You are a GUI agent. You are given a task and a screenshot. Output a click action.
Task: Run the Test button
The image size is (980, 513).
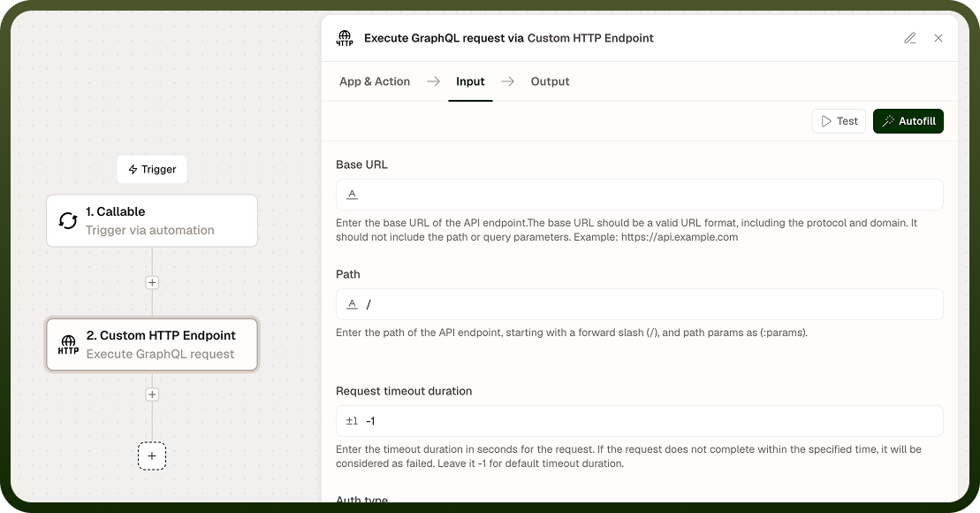coord(839,121)
